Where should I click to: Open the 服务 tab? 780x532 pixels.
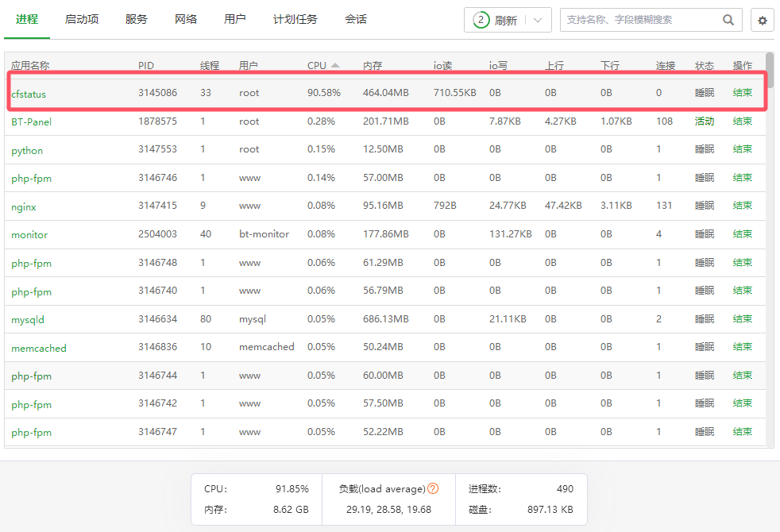coord(137,19)
